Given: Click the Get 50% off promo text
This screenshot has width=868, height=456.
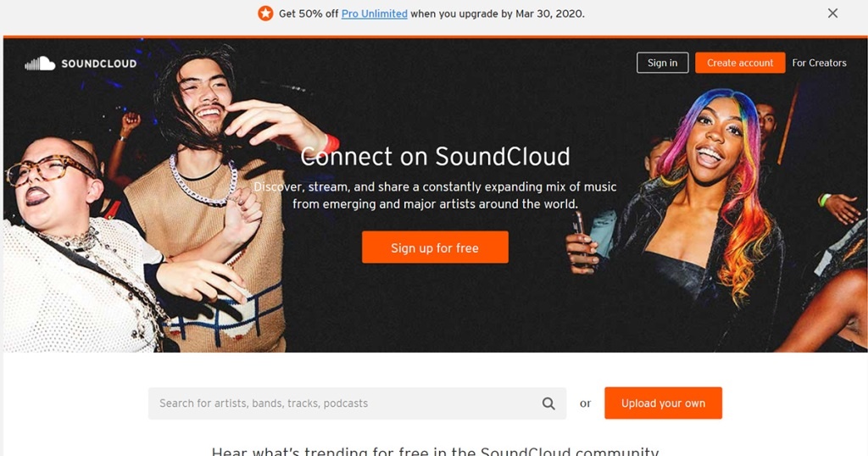Looking at the screenshot, I should [309, 14].
